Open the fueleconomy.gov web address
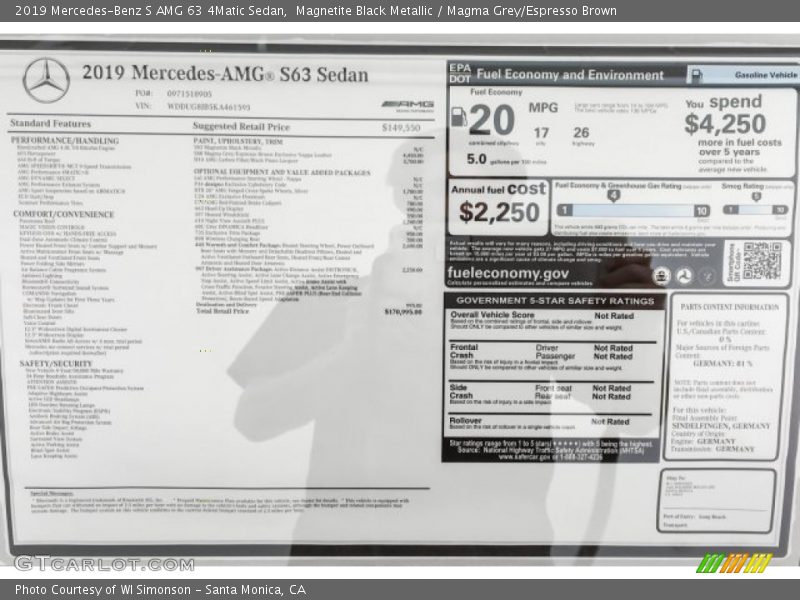 508,273
